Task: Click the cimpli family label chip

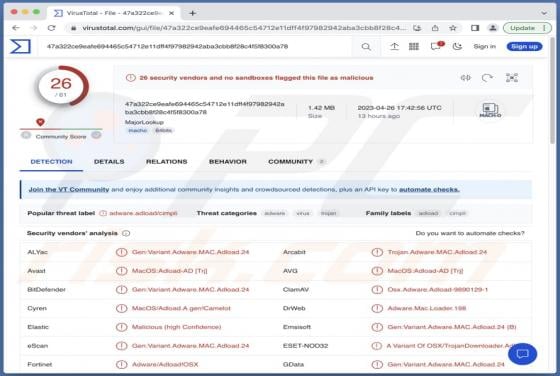Action: tap(458, 213)
